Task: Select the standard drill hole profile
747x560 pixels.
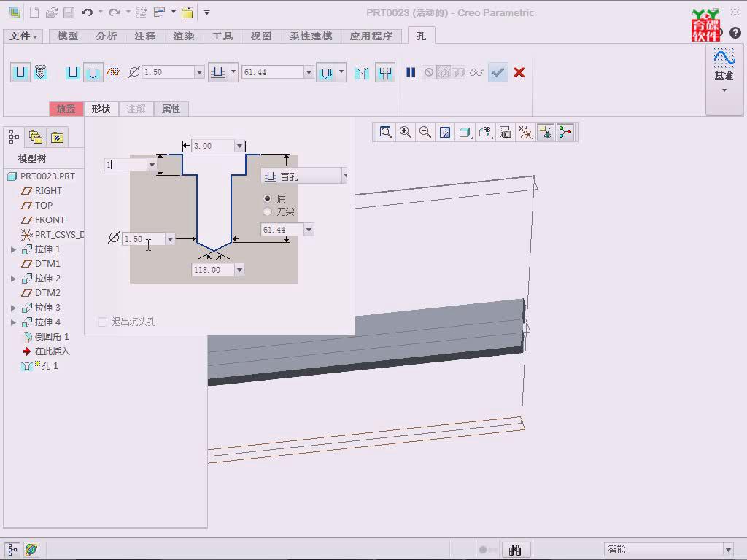Action: tap(93, 72)
